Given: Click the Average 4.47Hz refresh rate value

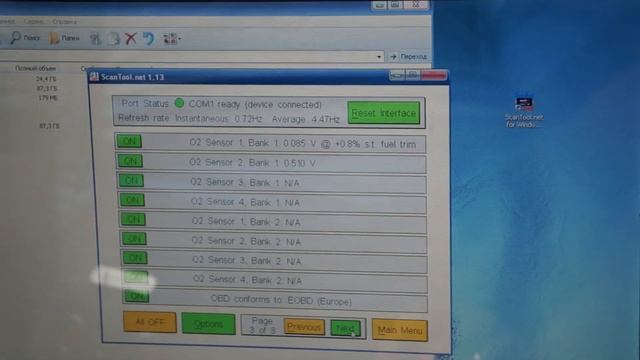Looking at the screenshot, I should [306, 119].
